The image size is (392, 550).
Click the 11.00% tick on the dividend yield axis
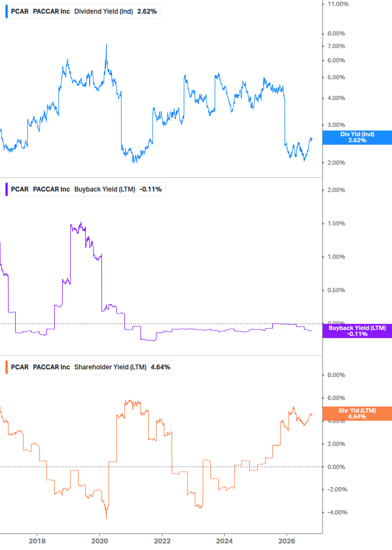click(x=338, y=4)
